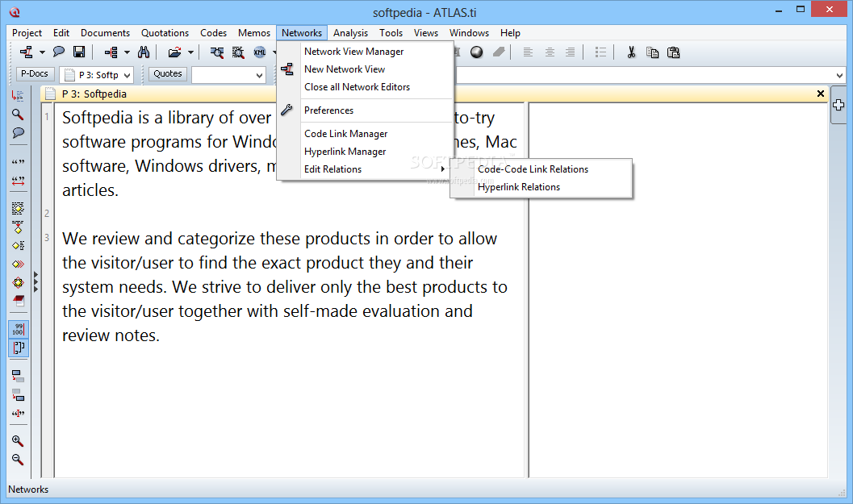The width and height of the screenshot is (853, 504).
Task: Click the paste clipboard icon
Action: point(674,52)
